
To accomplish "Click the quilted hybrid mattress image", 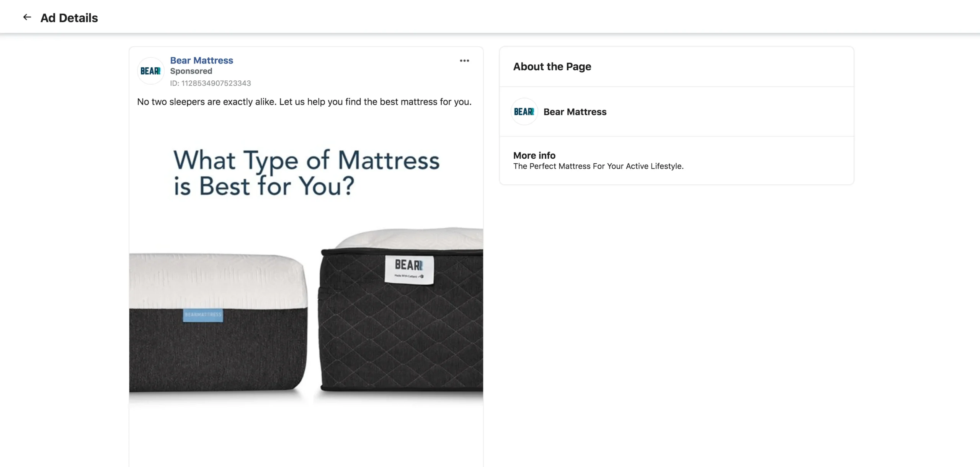I will point(401,310).
